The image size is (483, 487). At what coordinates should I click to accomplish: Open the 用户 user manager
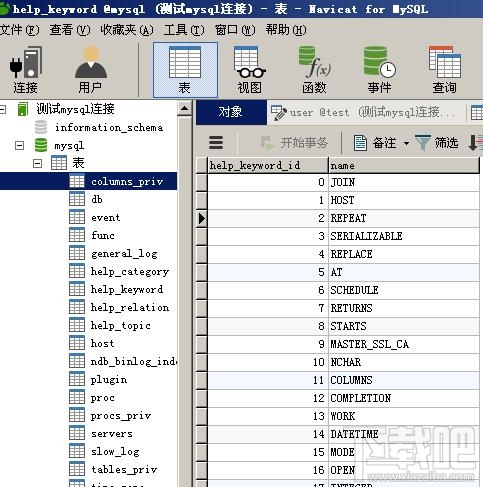pyautogui.click(x=91, y=70)
